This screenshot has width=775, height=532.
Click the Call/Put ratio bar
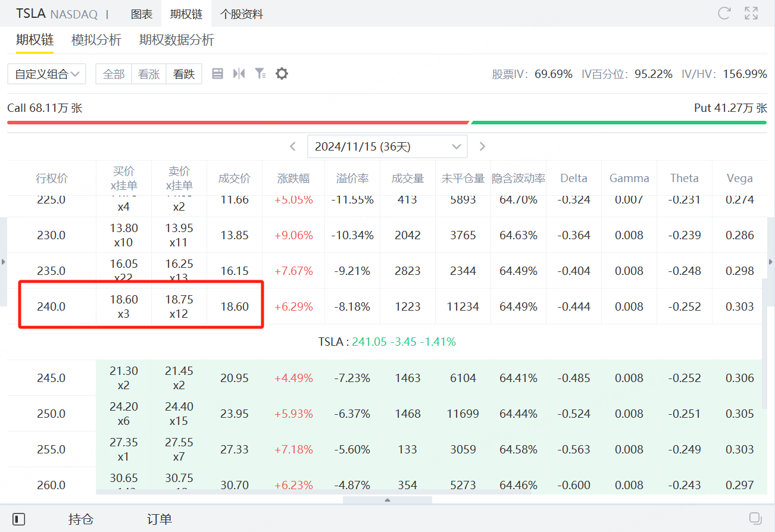pos(387,122)
